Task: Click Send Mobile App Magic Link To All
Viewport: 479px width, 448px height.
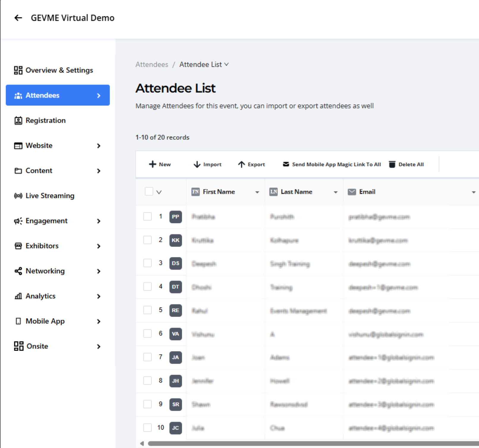Action: (x=336, y=165)
